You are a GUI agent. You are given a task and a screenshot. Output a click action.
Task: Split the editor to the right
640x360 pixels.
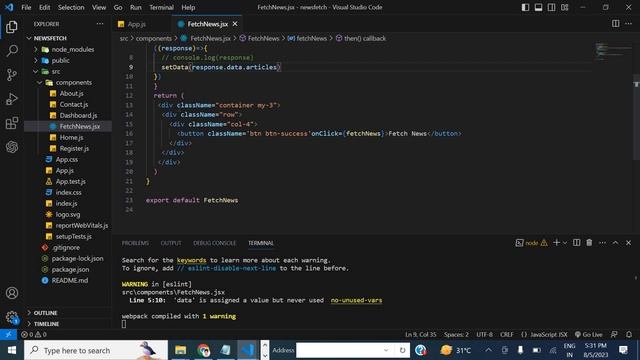click(x=616, y=24)
